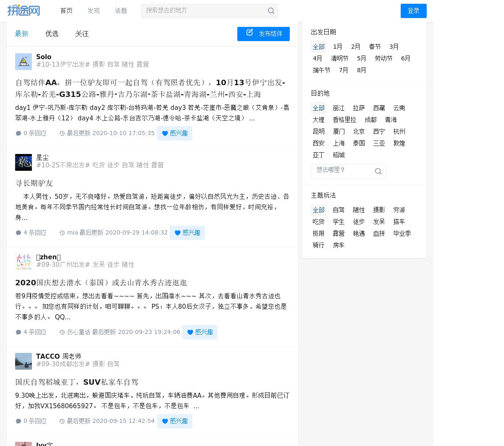Open 话题 in top navigation
This screenshot has height=446, width=504.
click(121, 11)
